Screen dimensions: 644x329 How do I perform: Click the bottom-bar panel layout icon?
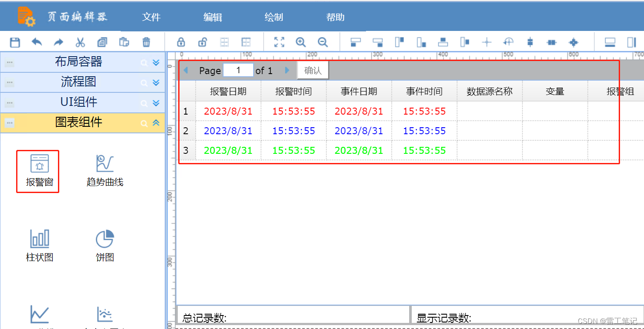610,42
